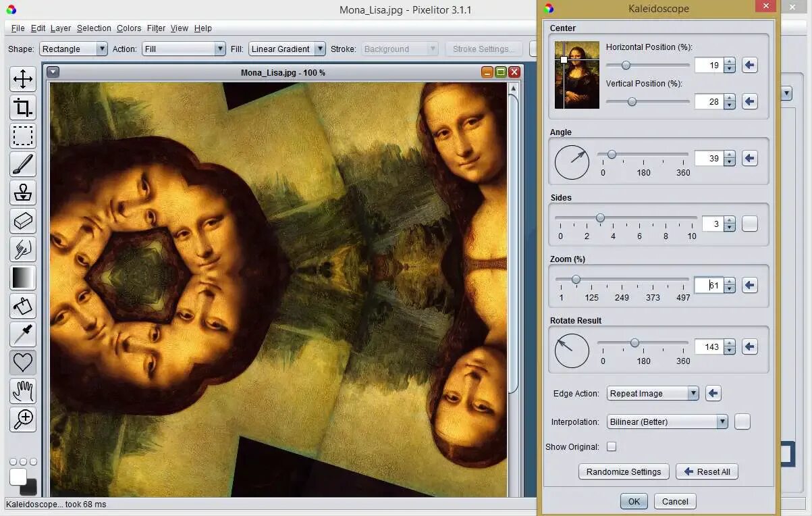The image size is (812, 516).
Task: Select the Color Picker eyedropper tool
Action: (23, 334)
